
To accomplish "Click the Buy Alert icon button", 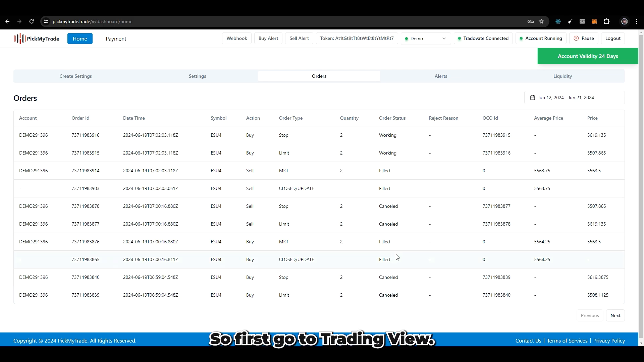I will point(268,39).
